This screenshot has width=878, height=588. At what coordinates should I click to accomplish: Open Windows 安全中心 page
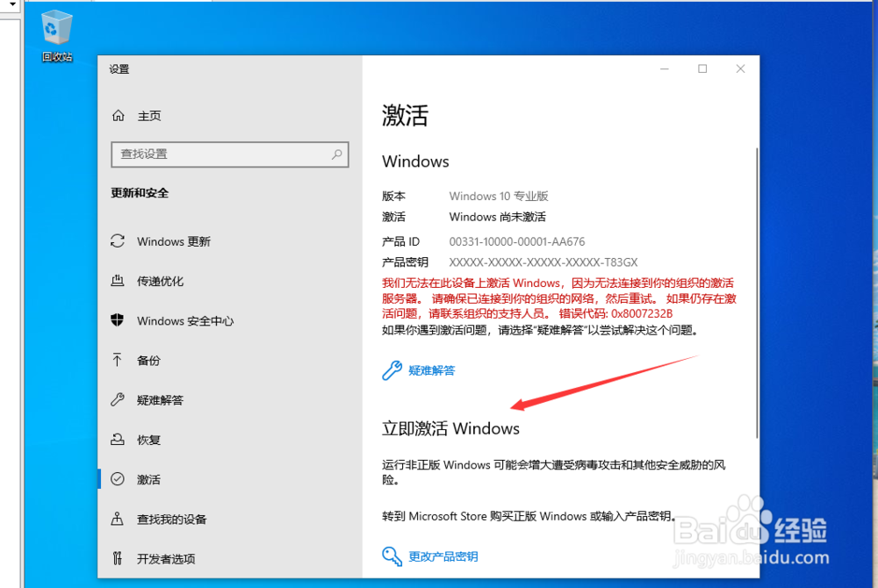coord(185,320)
